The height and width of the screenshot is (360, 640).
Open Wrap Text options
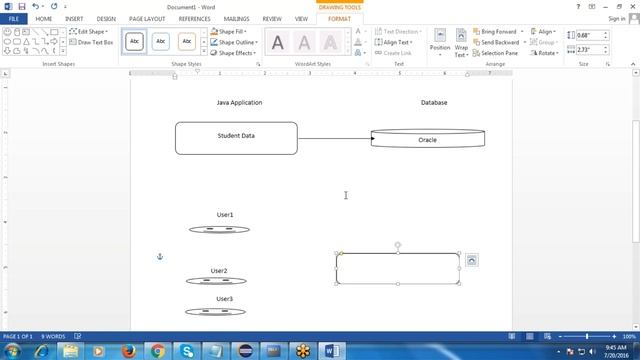point(461,43)
